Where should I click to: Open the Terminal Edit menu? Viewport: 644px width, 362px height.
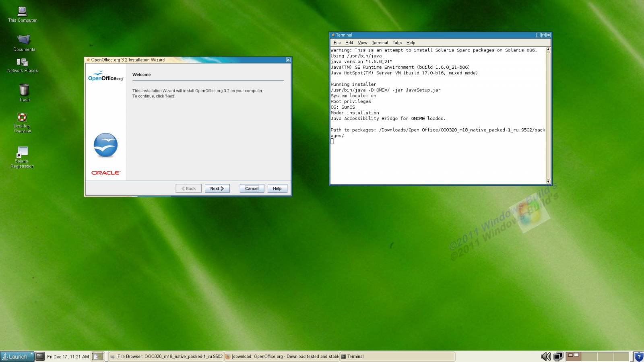(349, 43)
